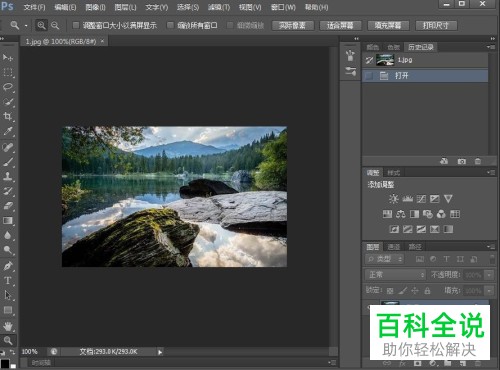The image size is (500, 370).
Task: Click the 打印尺寸 button
Action: click(x=436, y=25)
